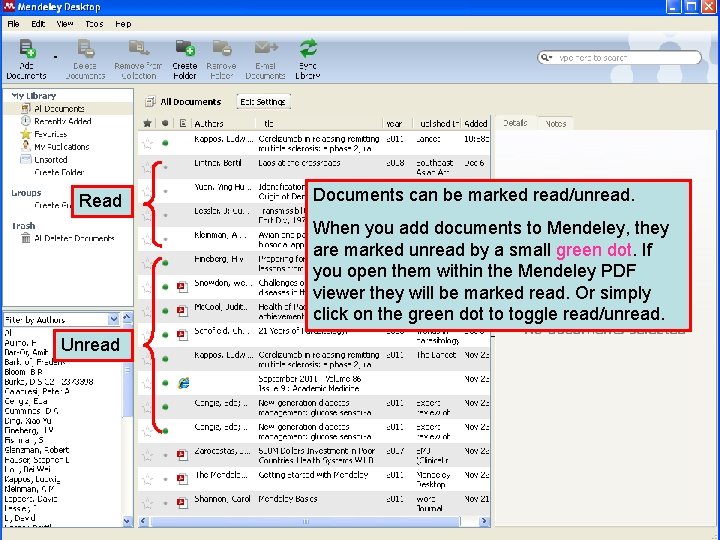
Task: Toggle green unread dot on Snowdon row
Action: click(x=165, y=287)
